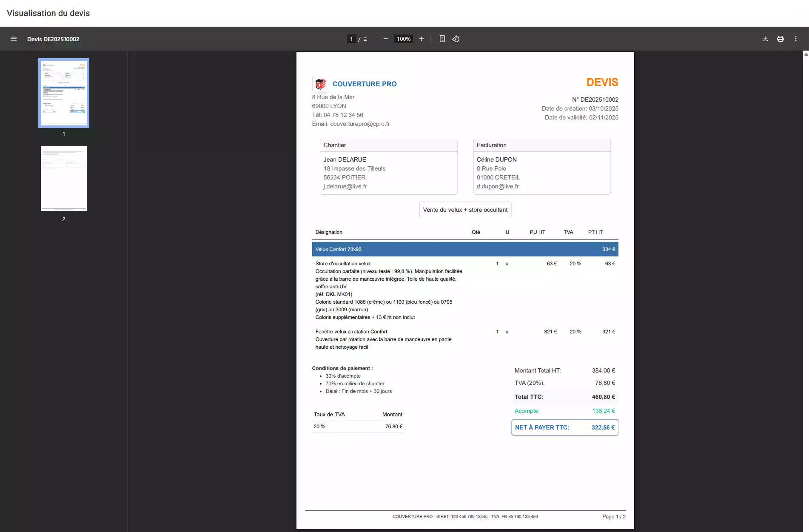This screenshot has width=809, height=532.
Task: Download the devis PDF
Action: pyautogui.click(x=764, y=39)
